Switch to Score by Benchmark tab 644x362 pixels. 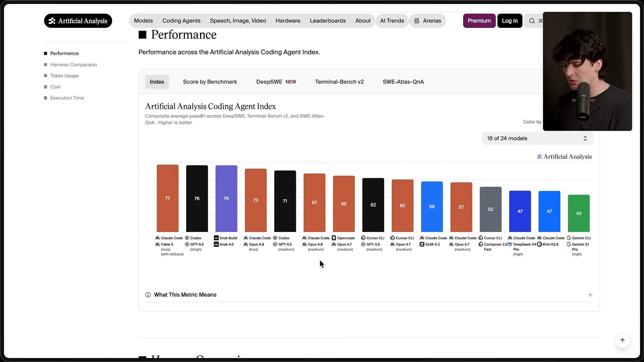point(210,82)
